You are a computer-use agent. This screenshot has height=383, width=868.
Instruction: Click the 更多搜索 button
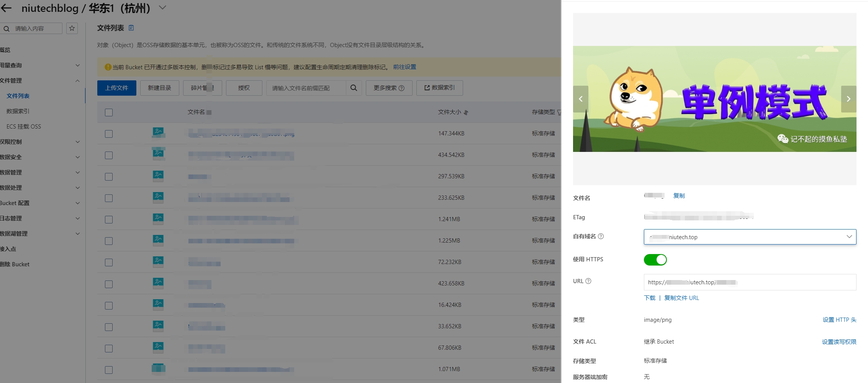(x=389, y=88)
